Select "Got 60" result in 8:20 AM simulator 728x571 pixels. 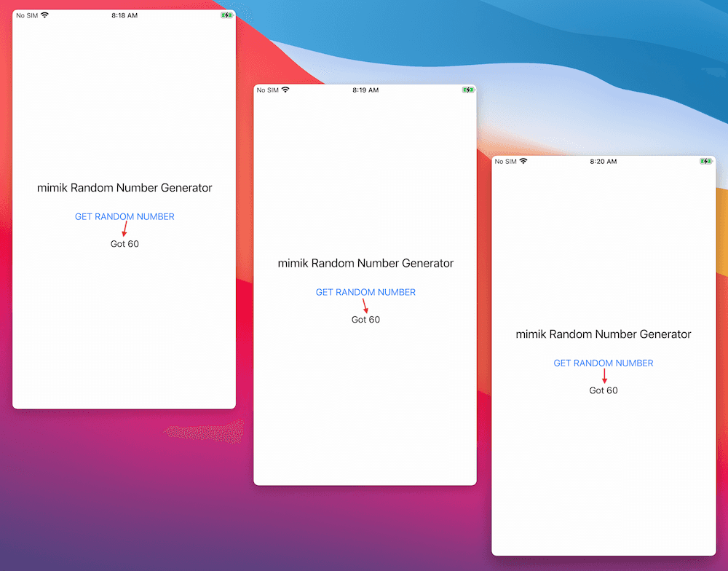pos(604,390)
